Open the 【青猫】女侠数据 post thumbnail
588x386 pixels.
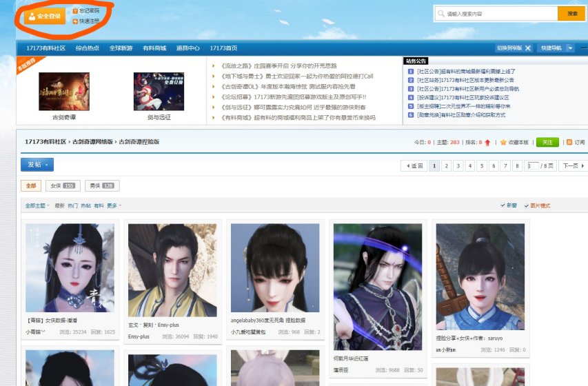70,268
